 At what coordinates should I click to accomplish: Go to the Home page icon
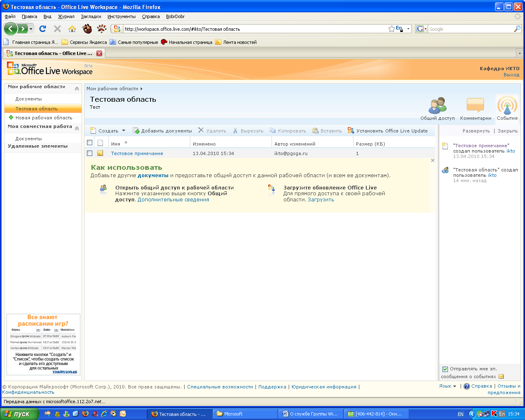72,29
